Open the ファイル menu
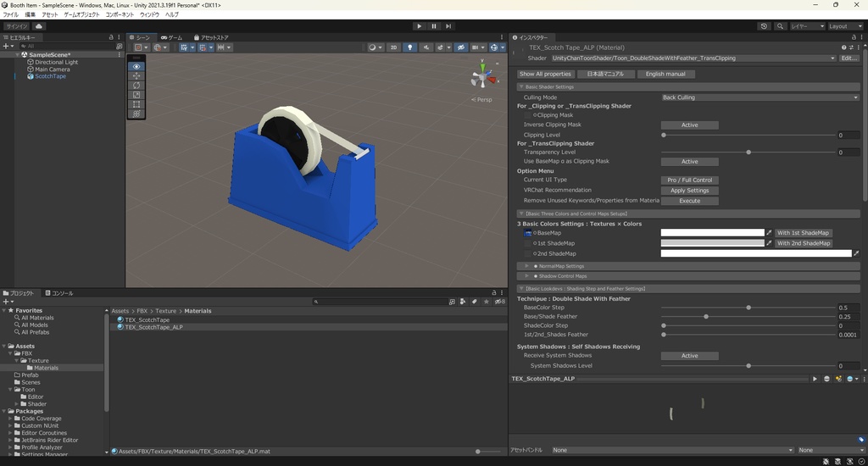This screenshot has width=868, height=466. [10, 14]
